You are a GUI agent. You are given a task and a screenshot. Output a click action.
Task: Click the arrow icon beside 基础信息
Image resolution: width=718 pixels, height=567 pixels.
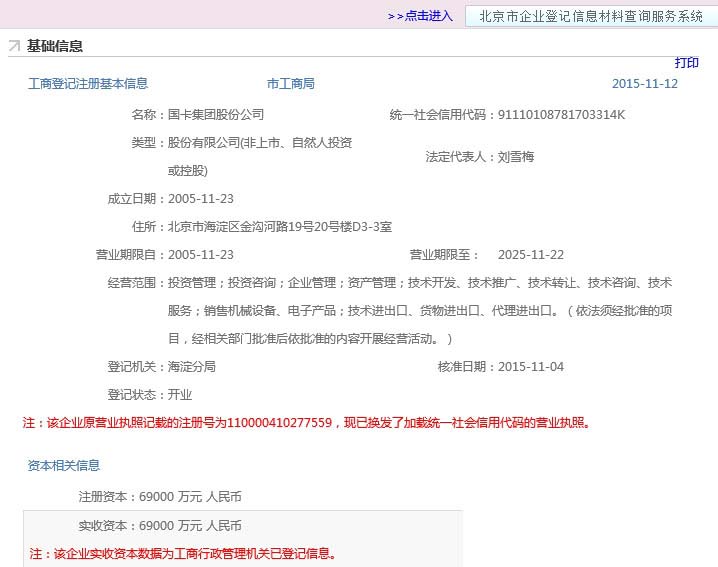(x=14, y=46)
